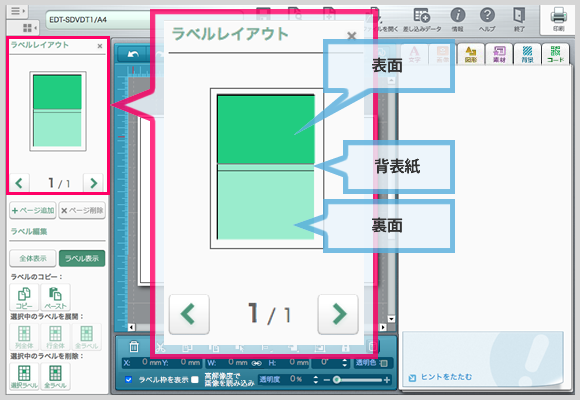
Task: Open the 図形 shapes tab
Action: click(x=471, y=54)
